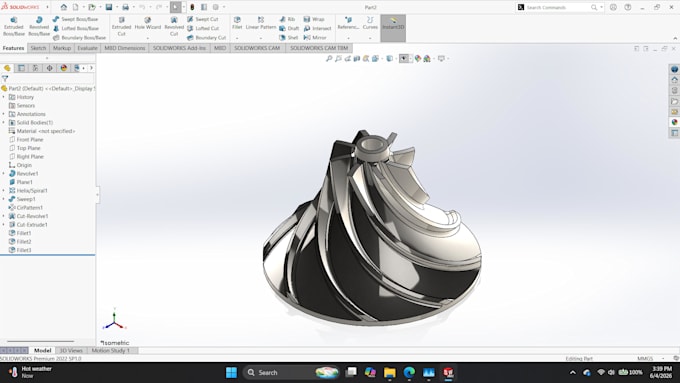
Task: Select Material <not specified> item
Action: pyautogui.click(x=42, y=131)
